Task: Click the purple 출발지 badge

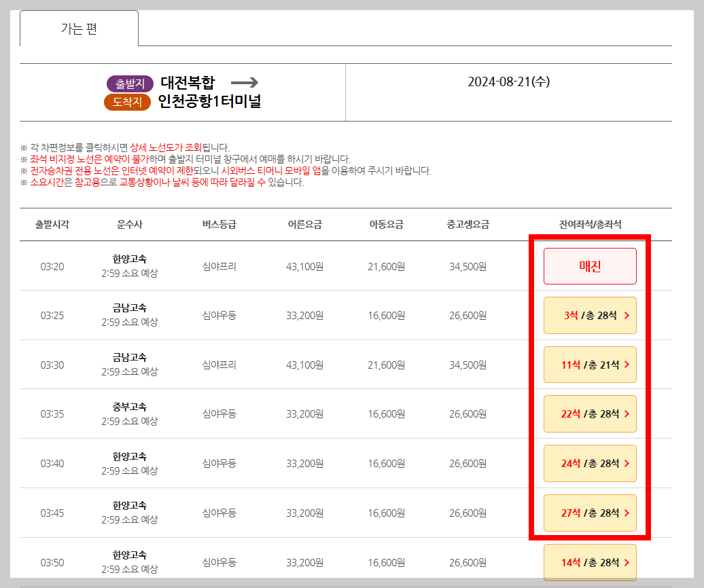Action: [130, 84]
